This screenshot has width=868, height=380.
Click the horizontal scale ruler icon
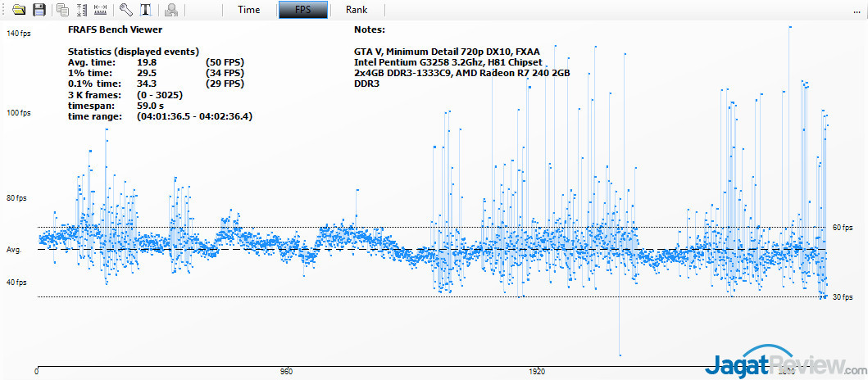click(101, 10)
